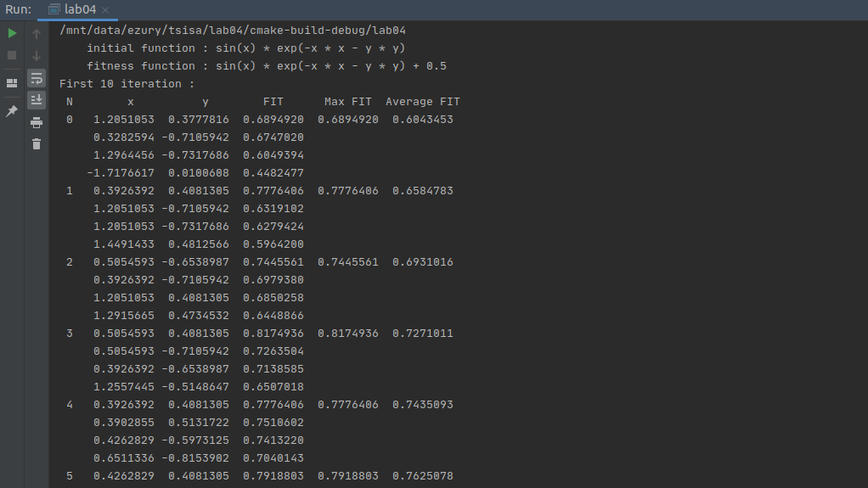Click x value 1.4491433
Screen dimensions: 868x488
click(123, 244)
